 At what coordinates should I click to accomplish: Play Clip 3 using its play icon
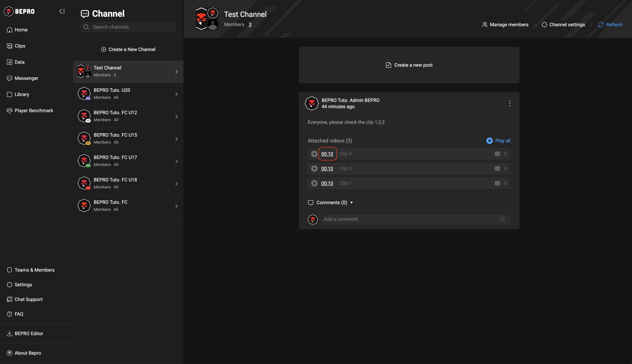coord(314,154)
